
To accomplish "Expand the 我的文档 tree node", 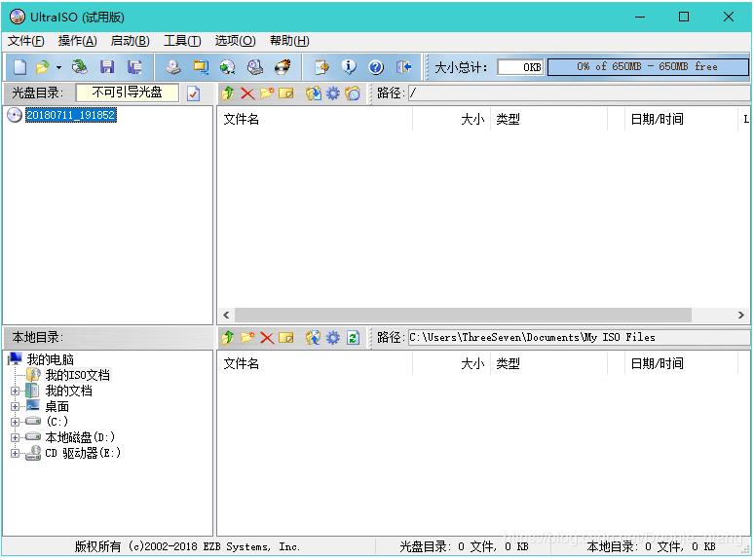I will tap(15, 391).
